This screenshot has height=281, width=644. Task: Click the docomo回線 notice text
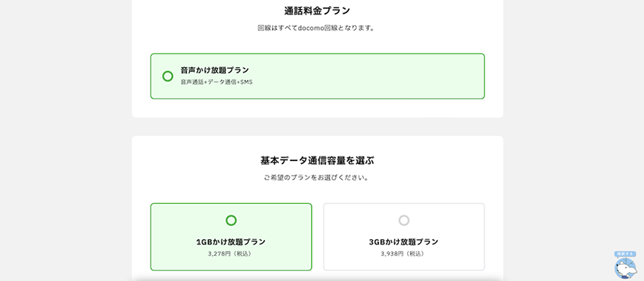point(317,28)
